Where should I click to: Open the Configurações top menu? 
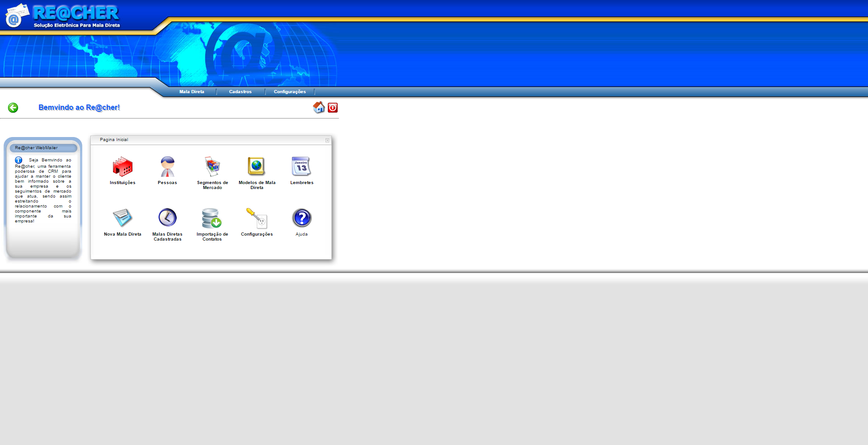click(290, 92)
